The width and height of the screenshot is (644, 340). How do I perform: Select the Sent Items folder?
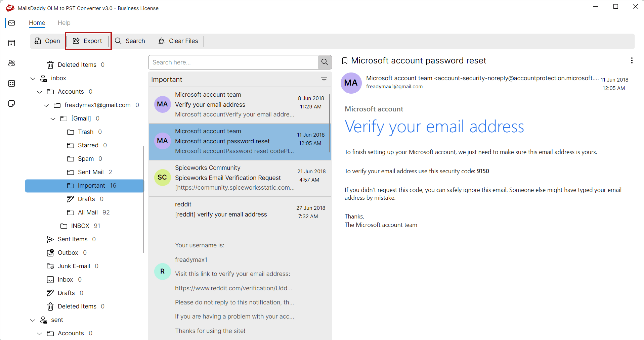tap(71, 239)
